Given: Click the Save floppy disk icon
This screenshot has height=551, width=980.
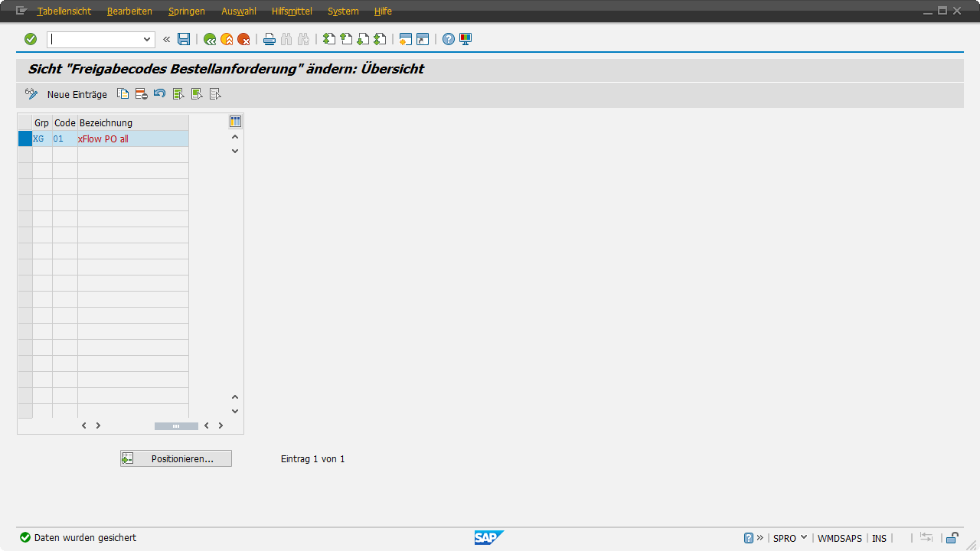Looking at the screenshot, I should coord(184,39).
